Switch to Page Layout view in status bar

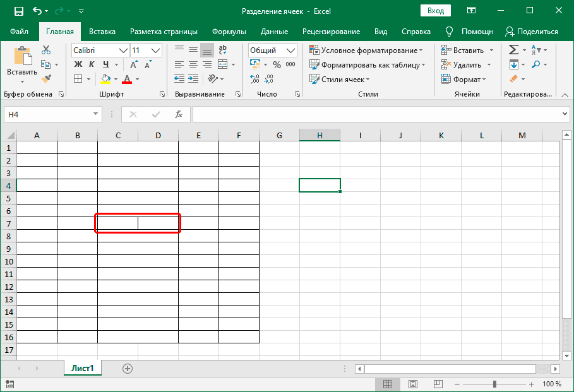coord(412,384)
